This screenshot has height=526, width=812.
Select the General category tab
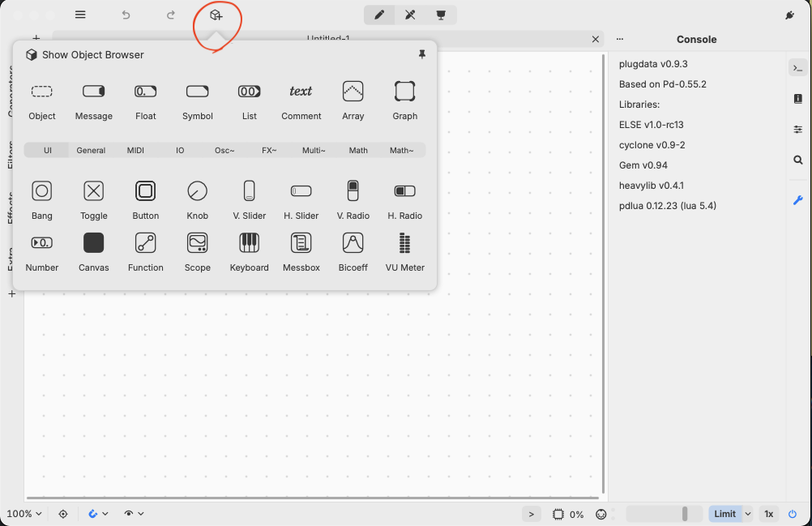pos(91,150)
